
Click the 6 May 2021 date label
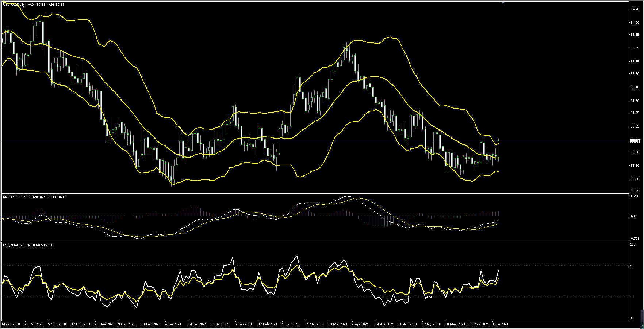(431, 324)
